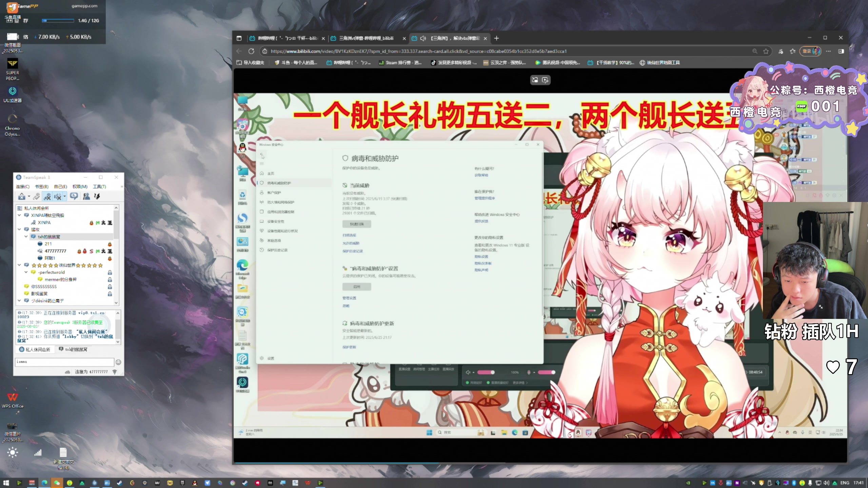Collapse -perfectwrold channel node
This screenshot has height=488, width=868.
tap(26, 272)
